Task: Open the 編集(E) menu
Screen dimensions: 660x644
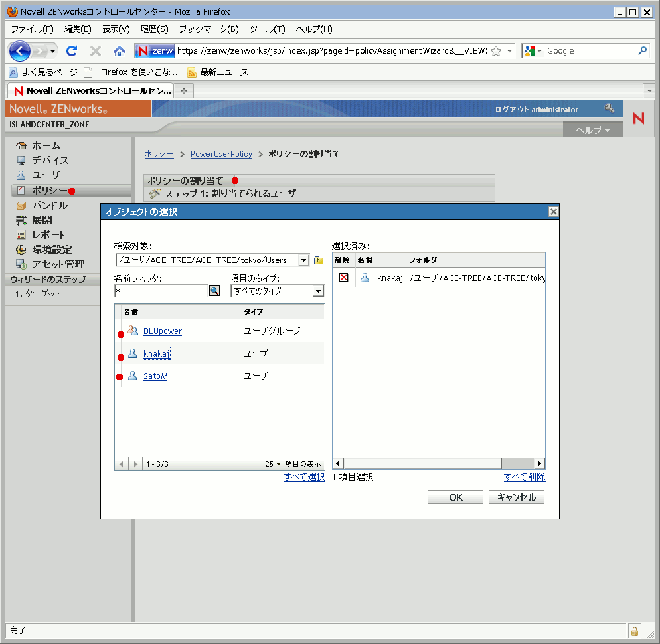Action: (x=78, y=29)
